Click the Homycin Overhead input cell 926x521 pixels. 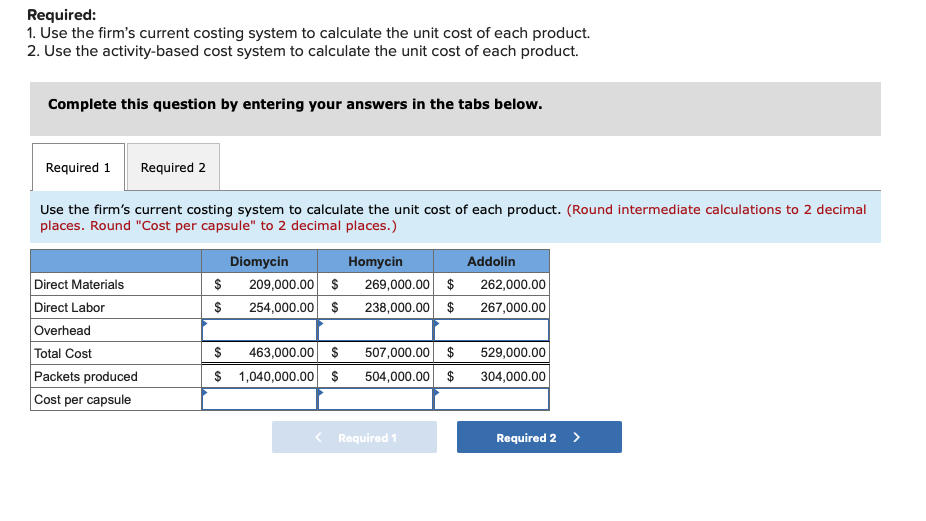point(375,330)
